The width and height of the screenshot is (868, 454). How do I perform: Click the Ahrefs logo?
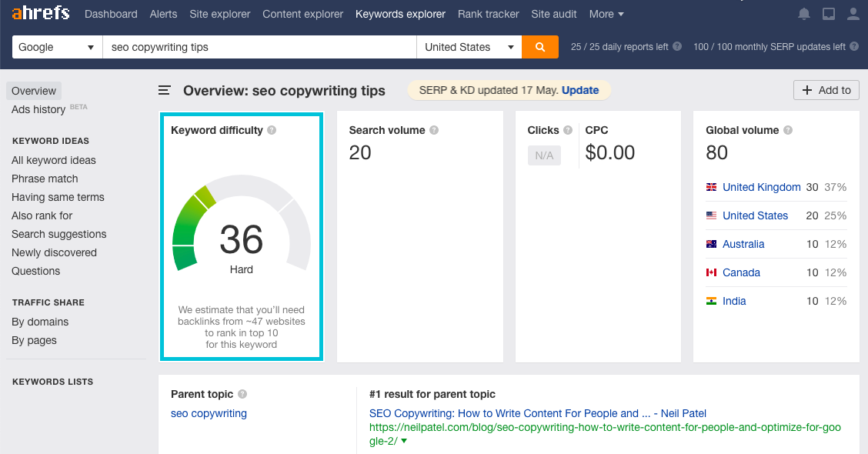coord(40,14)
